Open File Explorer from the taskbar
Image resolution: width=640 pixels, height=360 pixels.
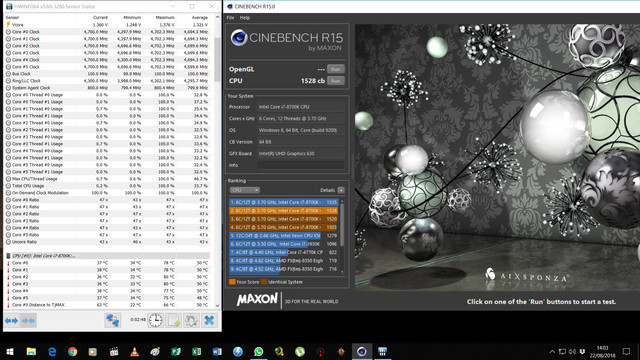coord(31,351)
